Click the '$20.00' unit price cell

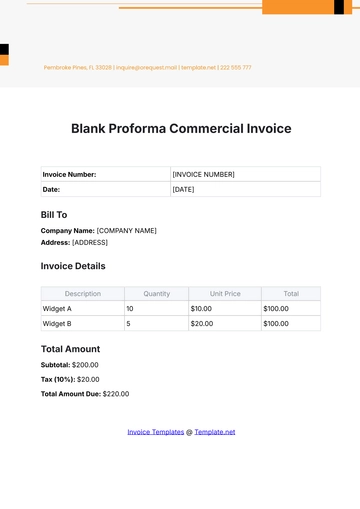[x=225, y=324]
